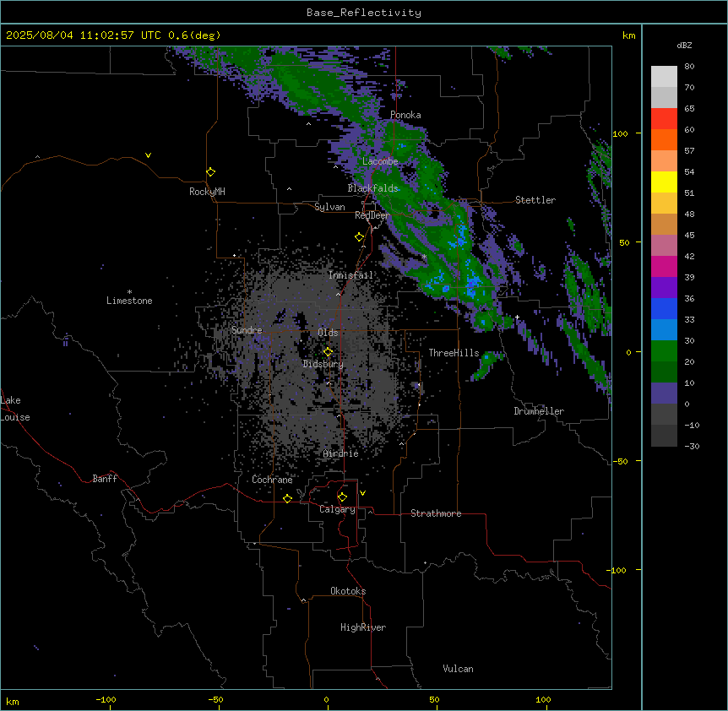Click the yellow diamond marker between Olds and Didsbury

329,352
